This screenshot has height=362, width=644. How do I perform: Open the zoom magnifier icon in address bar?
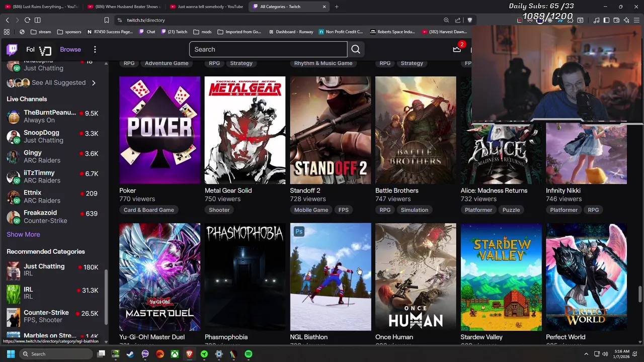[x=446, y=20]
